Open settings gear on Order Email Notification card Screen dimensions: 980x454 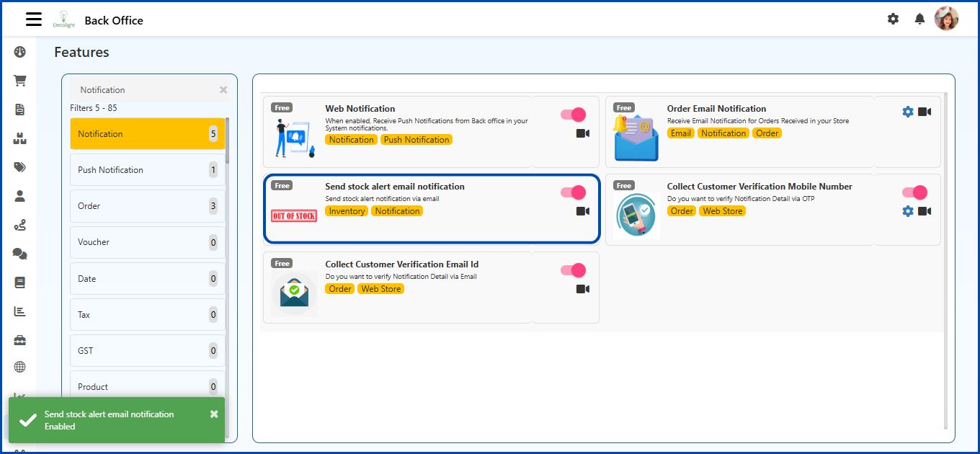point(908,112)
